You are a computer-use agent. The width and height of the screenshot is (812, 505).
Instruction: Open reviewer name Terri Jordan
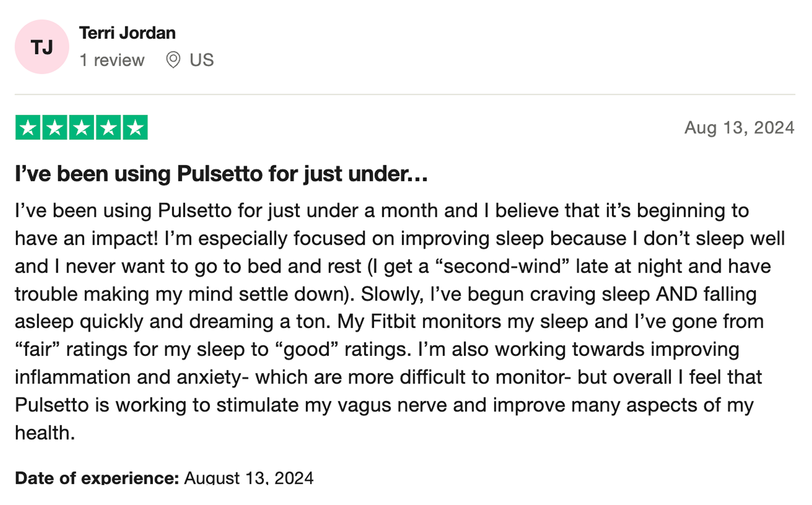click(127, 33)
